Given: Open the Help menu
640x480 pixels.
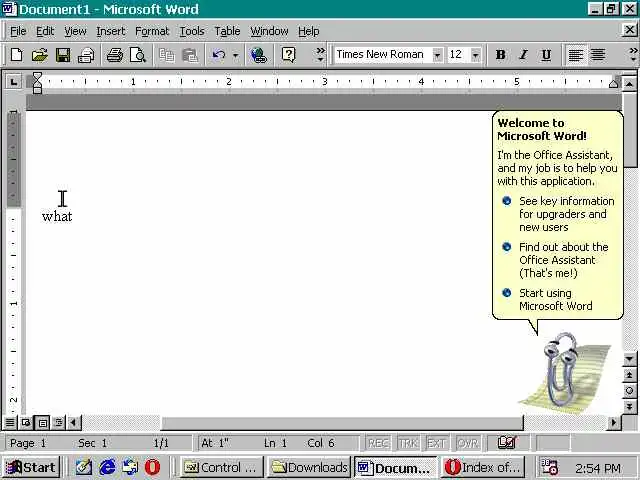Looking at the screenshot, I should (308, 31).
